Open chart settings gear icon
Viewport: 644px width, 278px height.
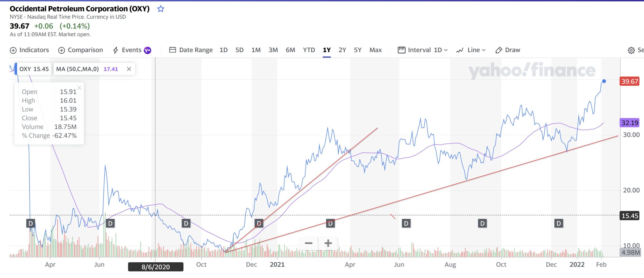pos(631,50)
